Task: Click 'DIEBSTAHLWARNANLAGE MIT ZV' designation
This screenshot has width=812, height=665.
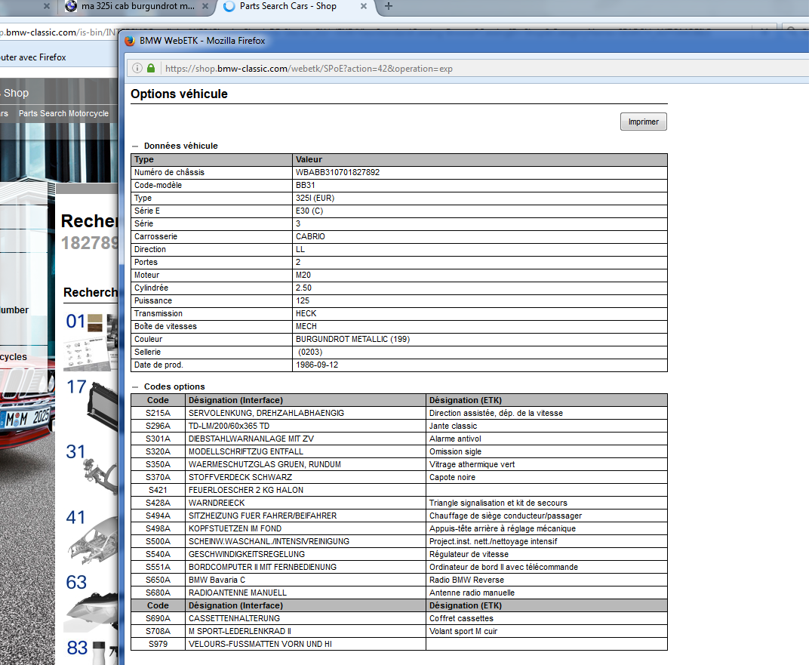Action: pyautogui.click(x=251, y=439)
